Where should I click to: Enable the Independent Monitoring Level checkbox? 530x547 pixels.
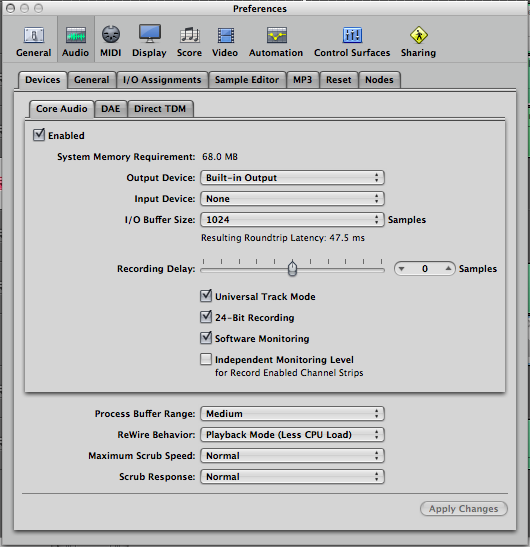(x=206, y=359)
